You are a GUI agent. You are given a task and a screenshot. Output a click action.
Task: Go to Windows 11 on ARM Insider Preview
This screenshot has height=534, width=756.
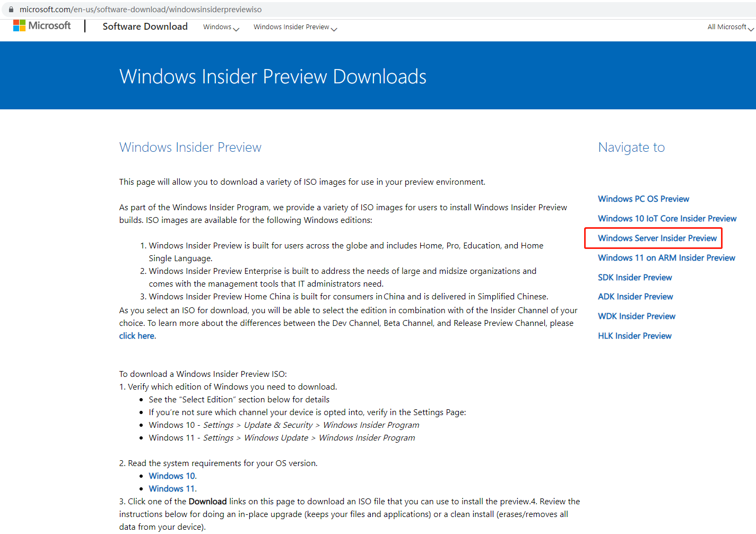click(666, 258)
